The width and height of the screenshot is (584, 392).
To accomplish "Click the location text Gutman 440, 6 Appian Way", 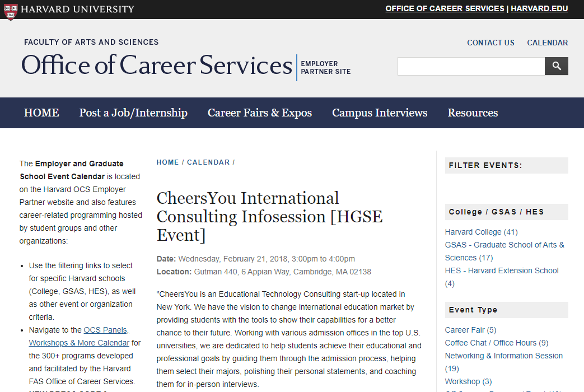I will pos(241,272).
